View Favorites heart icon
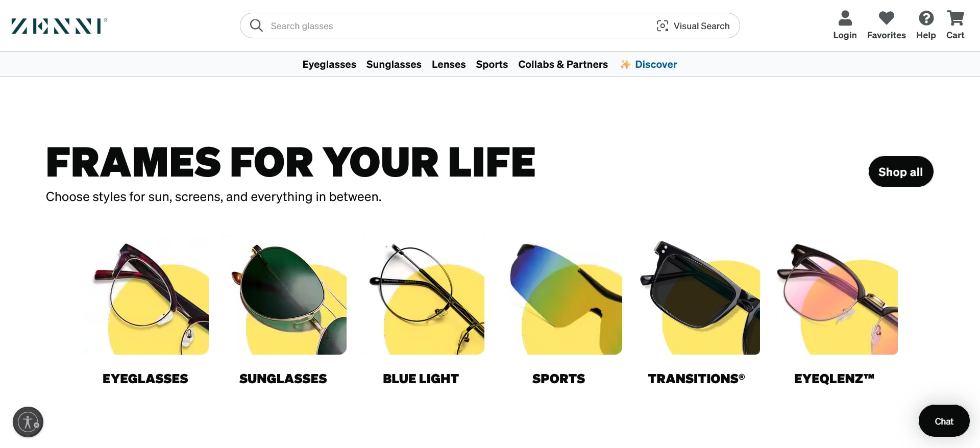 (x=887, y=18)
